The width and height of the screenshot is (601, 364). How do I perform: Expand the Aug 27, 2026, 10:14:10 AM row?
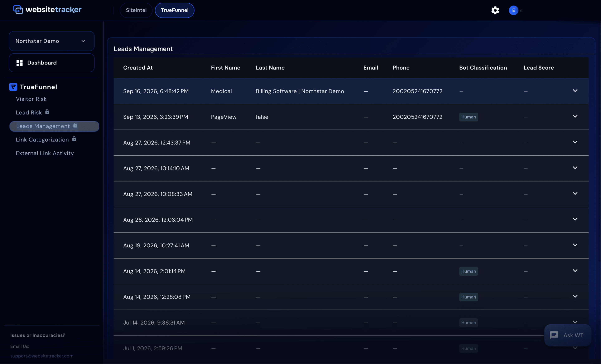(575, 168)
